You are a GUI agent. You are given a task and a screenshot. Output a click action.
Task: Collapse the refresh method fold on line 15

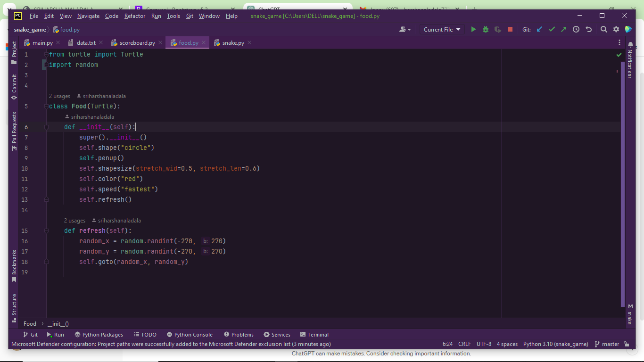pyautogui.click(x=46, y=231)
